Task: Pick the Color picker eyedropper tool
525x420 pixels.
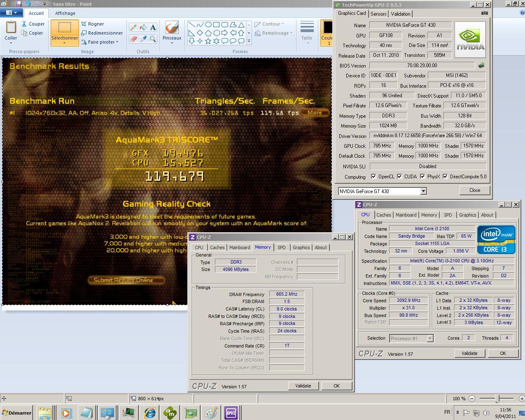Action: point(143,39)
